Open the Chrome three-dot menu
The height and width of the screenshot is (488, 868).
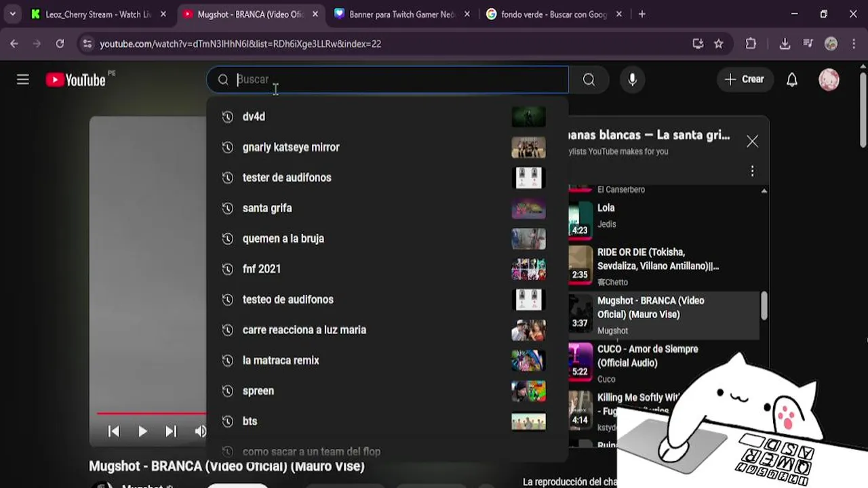pyautogui.click(x=854, y=44)
